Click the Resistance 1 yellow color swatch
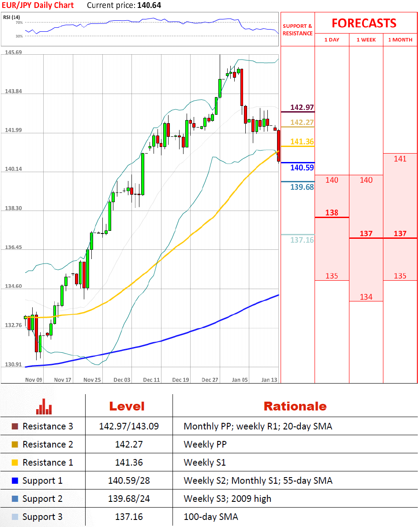 (15, 463)
